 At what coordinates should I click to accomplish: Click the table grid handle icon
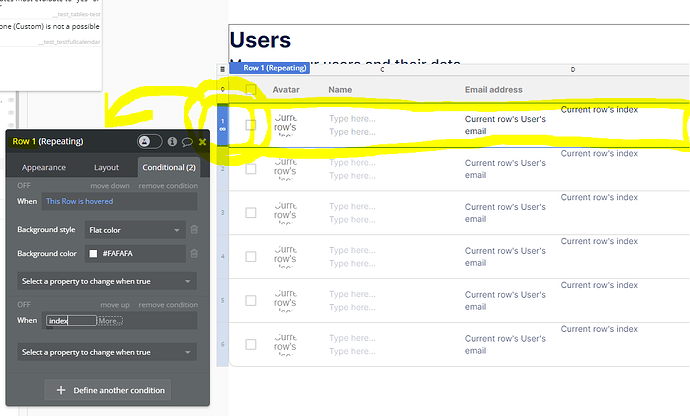coord(223,69)
